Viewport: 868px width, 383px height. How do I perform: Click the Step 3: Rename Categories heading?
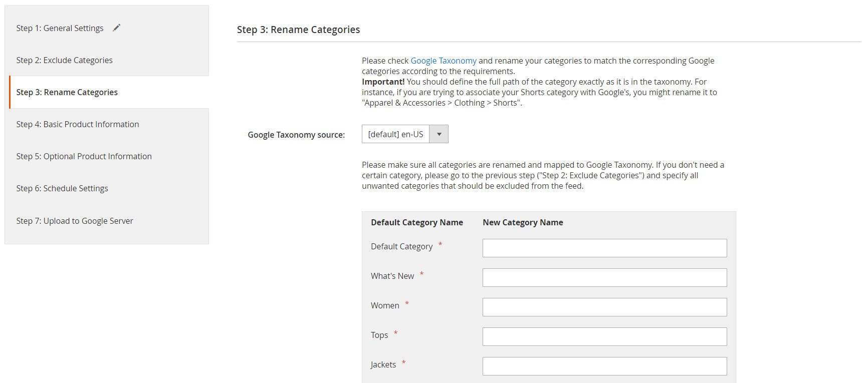point(298,30)
